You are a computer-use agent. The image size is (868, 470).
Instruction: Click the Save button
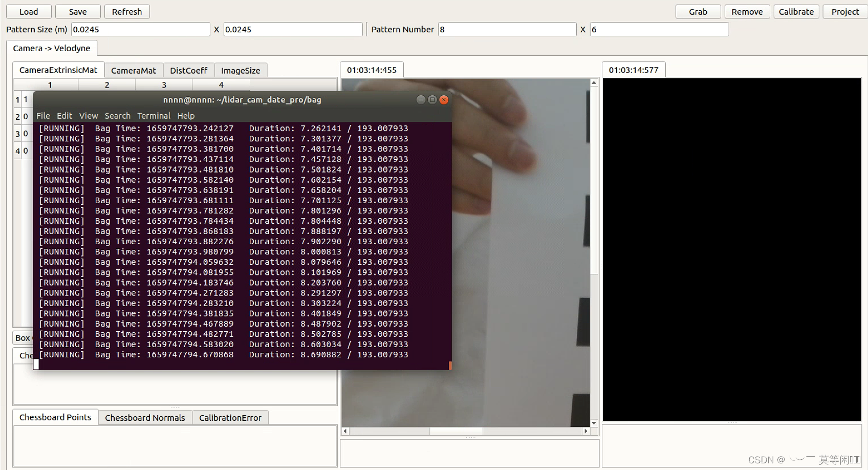click(x=78, y=12)
